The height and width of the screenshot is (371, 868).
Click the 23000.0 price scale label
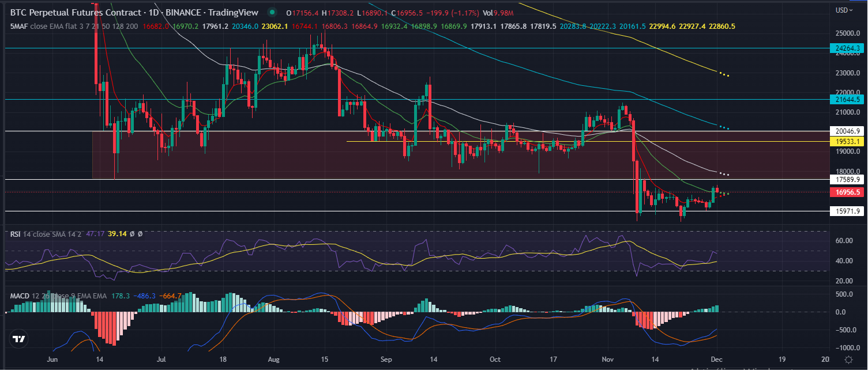click(847, 73)
